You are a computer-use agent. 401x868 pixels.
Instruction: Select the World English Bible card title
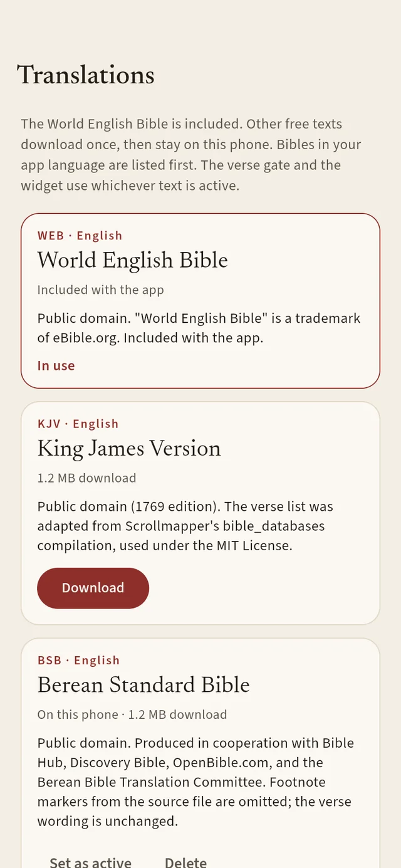[132, 260]
